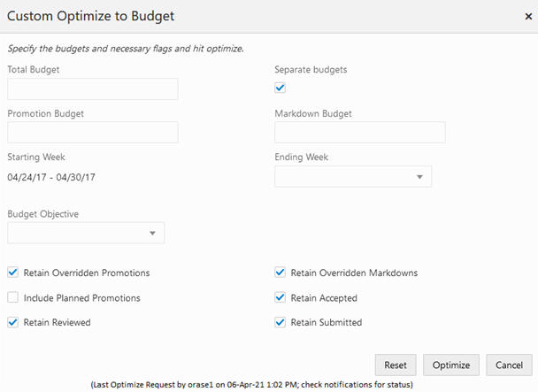Viewport: 538px width, 392px height.
Task: Expand the Budget Objective dropdown
Action: coord(86,233)
